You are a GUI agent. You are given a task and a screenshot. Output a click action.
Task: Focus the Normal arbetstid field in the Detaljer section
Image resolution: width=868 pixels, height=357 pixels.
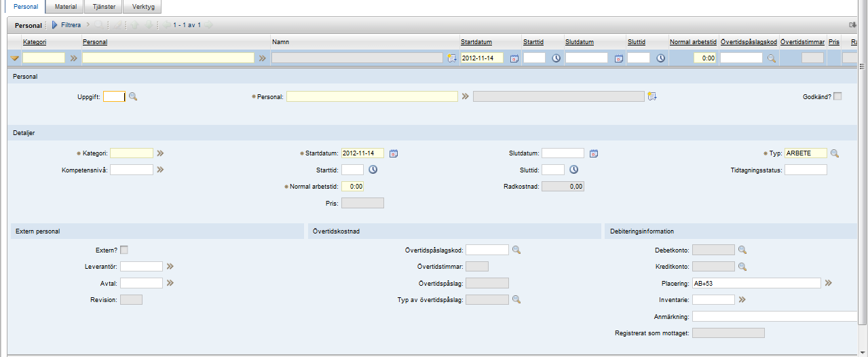352,186
